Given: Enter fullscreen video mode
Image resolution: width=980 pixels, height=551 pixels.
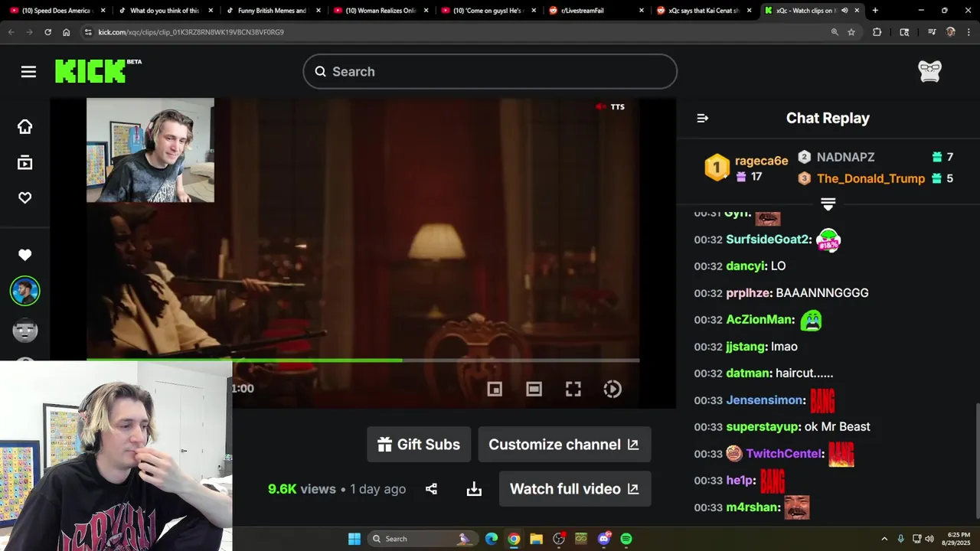Looking at the screenshot, I should tap(573, 389).
